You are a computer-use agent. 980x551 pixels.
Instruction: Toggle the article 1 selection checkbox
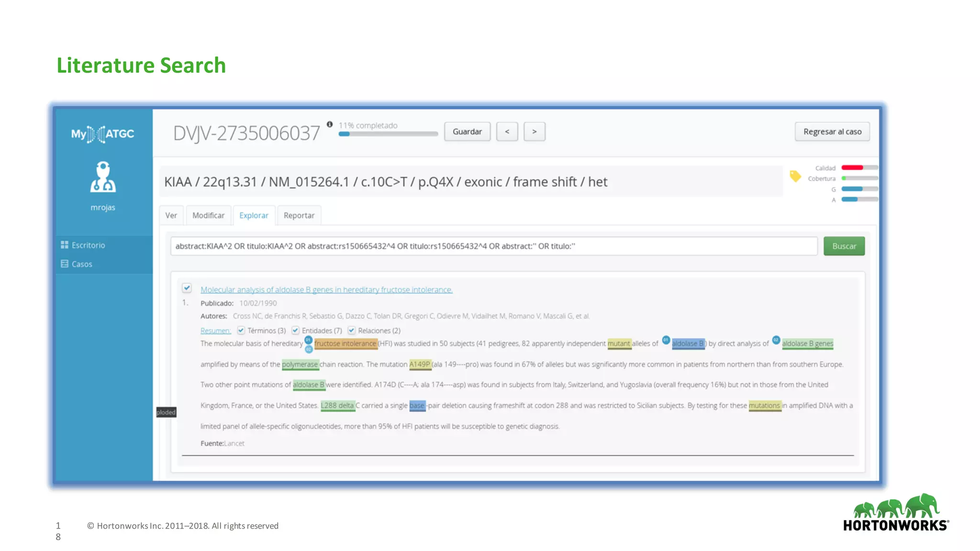pos(187,288)
